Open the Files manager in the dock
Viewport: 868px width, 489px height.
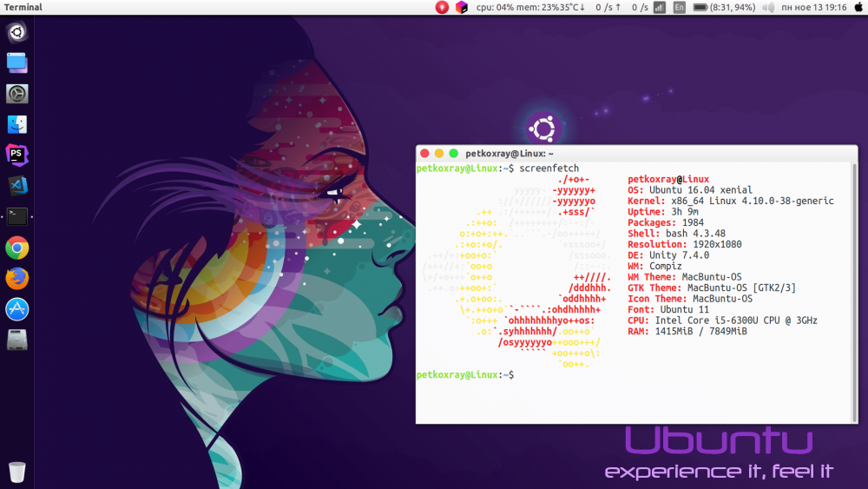coord(17,63)
